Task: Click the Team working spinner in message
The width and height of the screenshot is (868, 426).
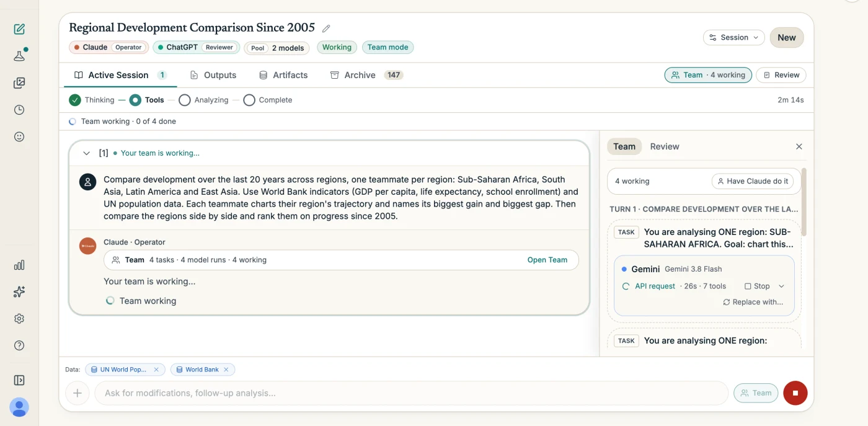Action: tap(110, 301)
